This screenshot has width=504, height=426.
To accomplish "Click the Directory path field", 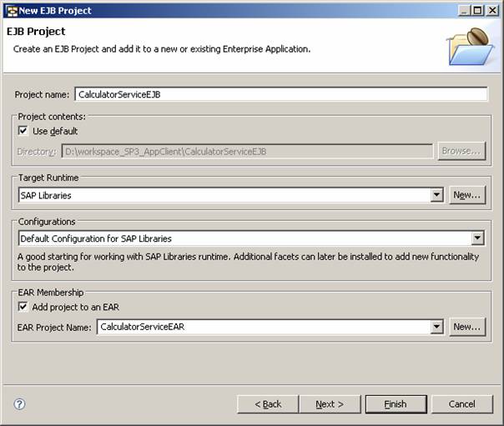I will (246, 151).
